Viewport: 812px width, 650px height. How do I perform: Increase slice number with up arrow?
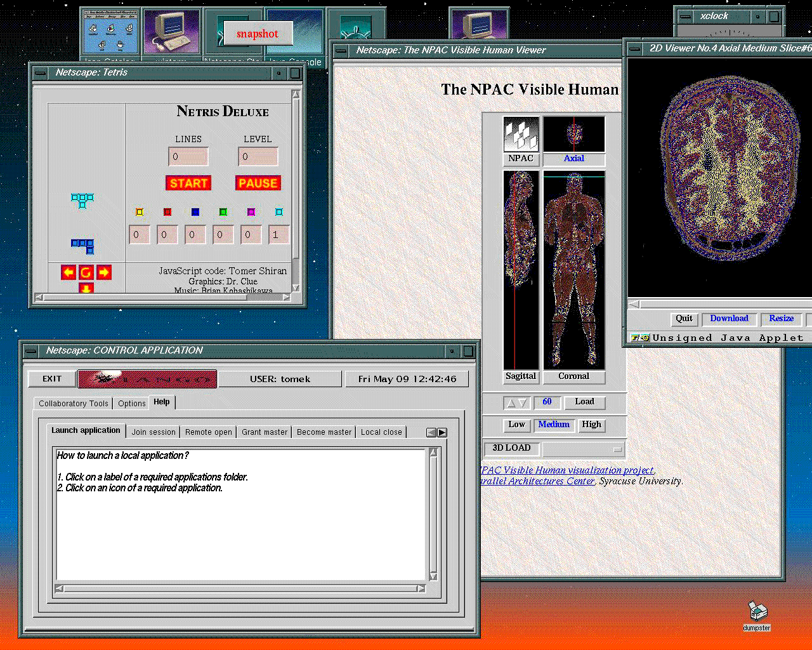point(511,402)
